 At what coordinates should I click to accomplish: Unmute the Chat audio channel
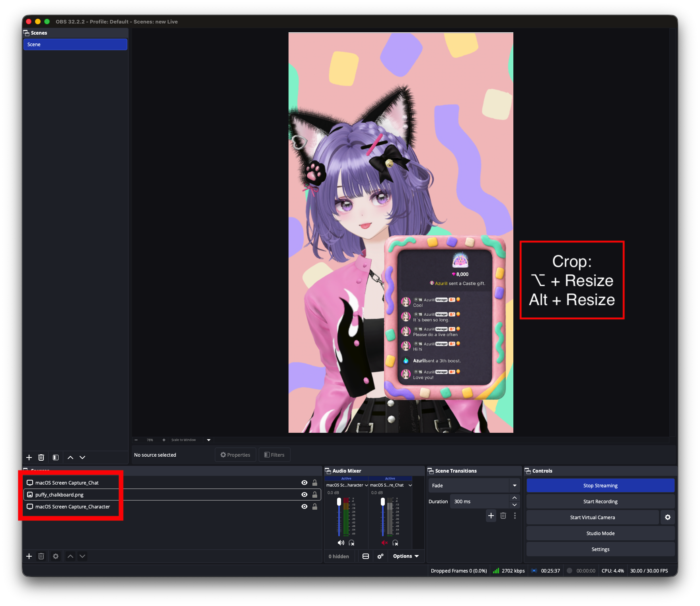384,543
